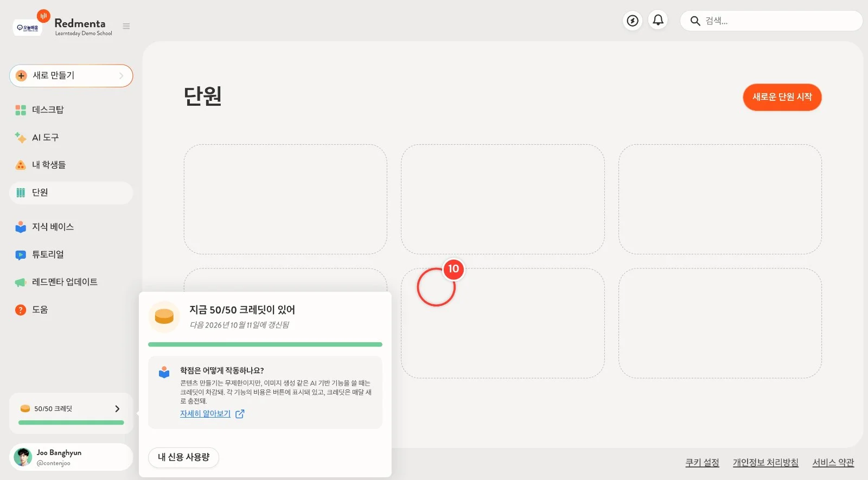868x480 pixels.
Task: Click the 튜토리얼 play icon
Action: (x=21, y=255)
